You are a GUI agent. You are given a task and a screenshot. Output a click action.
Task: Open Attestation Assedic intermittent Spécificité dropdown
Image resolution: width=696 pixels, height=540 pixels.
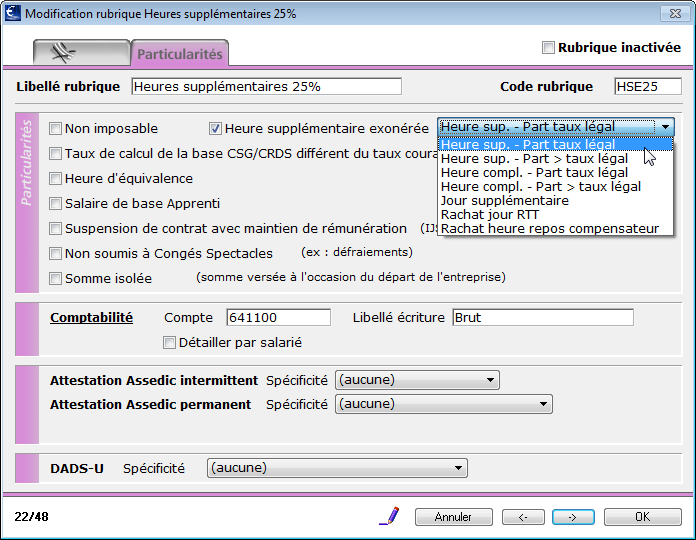[417, 380]
